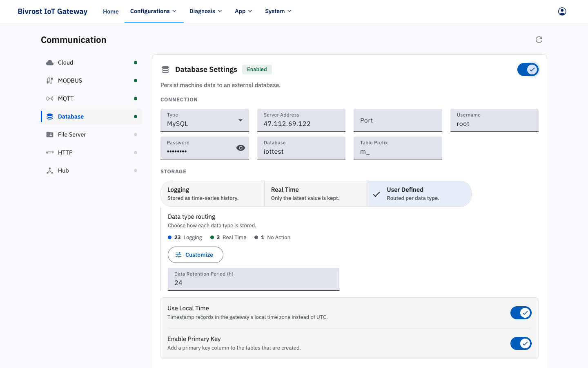This screenshot has height=368, width=588.
Task: Expand the App menu
Action: pos(243,11)
